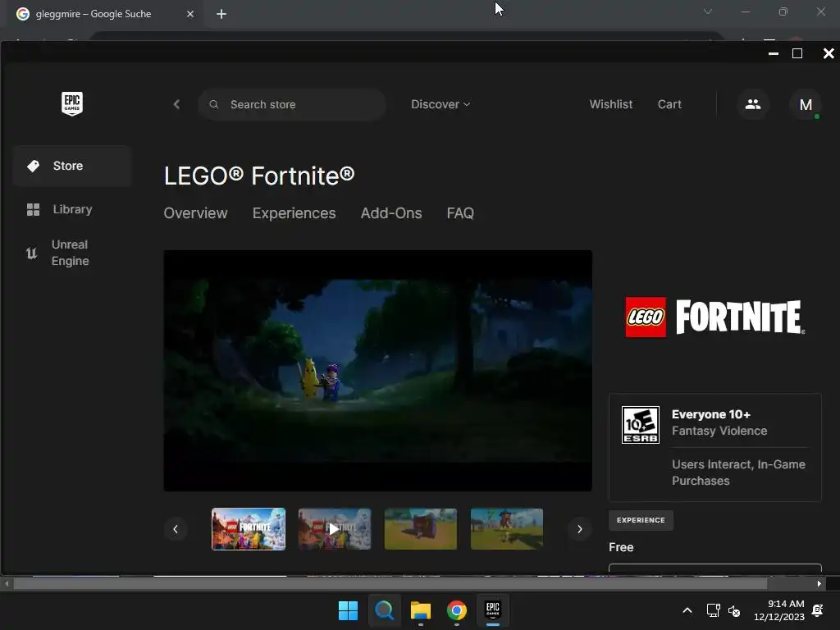Show previous media thumbnails

pos(176,529)
